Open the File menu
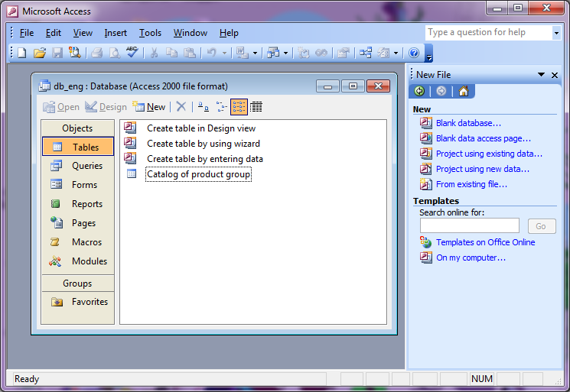The height and width of the screenshot is (392, 570). coord(27,33)
